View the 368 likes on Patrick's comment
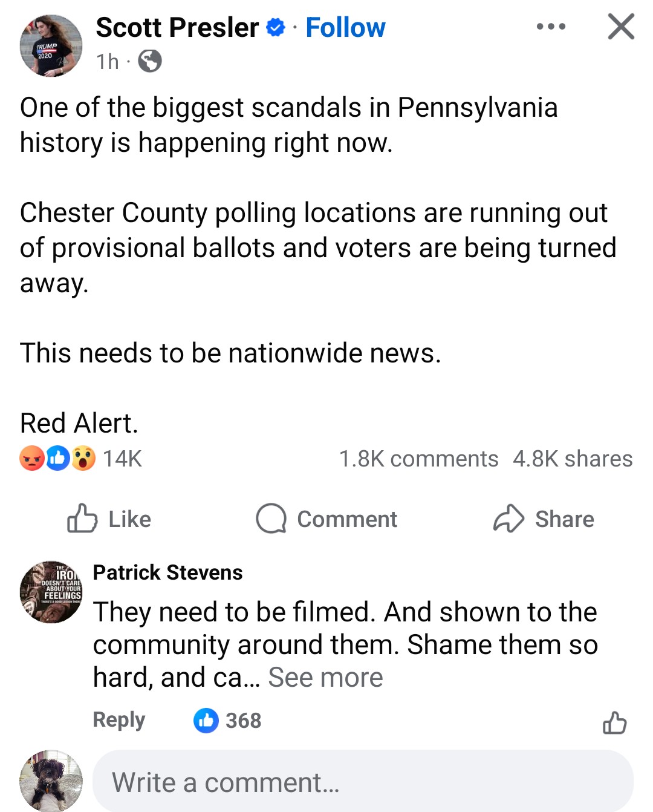The height and width of the screenshot is (812, 653). (x=228, y=721)
